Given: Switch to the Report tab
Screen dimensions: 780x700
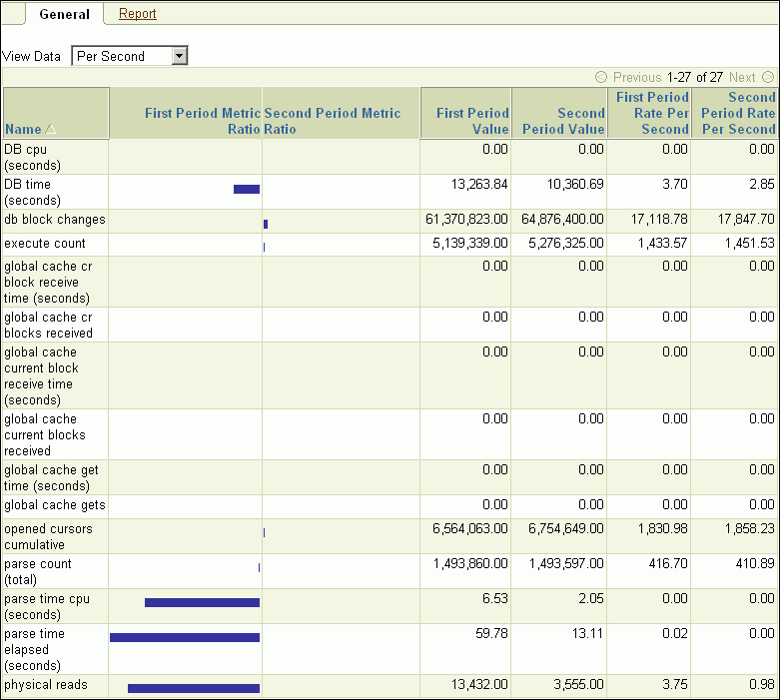Looking at the screenshot, I should (137, 14).
